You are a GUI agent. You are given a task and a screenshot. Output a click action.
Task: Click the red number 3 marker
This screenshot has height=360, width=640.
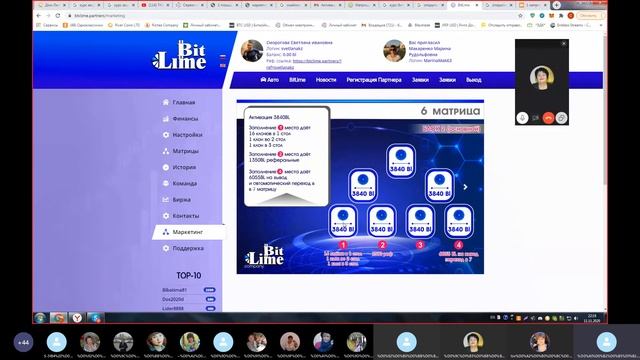tap(420, 245)
